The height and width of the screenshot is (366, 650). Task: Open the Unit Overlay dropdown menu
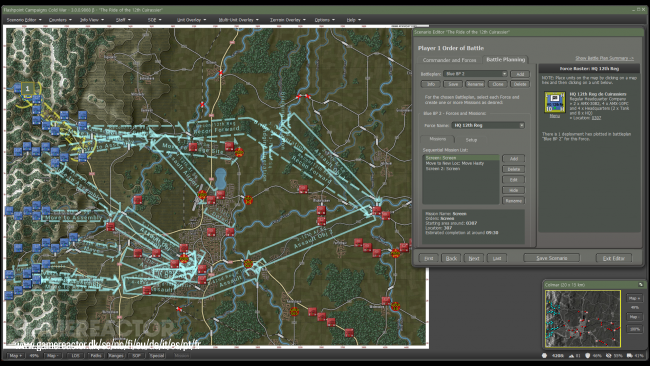coord(191,20)
